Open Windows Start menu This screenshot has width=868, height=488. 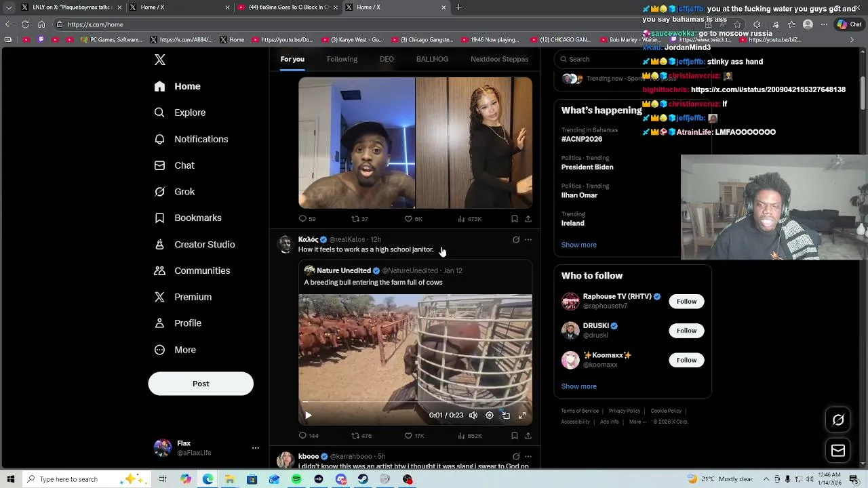coord(11,479)
